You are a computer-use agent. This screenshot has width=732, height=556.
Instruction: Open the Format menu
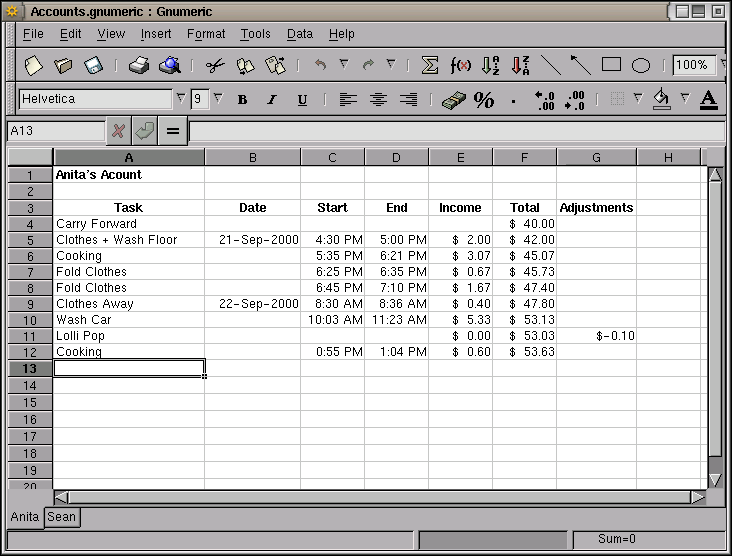tap(206, 34)
